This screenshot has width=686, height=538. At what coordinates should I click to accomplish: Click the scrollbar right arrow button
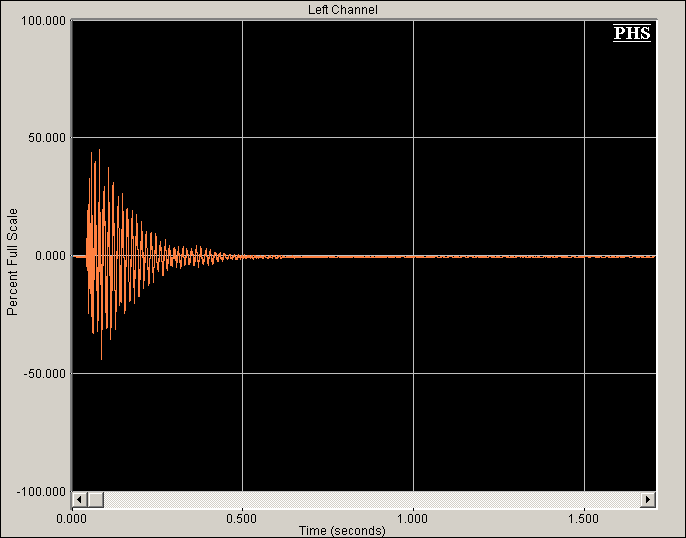[648, 499]
